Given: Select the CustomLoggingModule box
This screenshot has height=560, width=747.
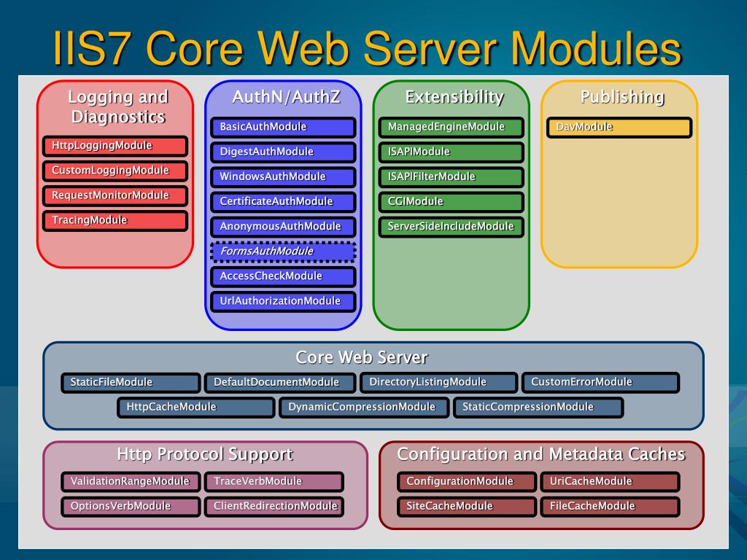Looking at the screenshot, I should click(115, 171).
